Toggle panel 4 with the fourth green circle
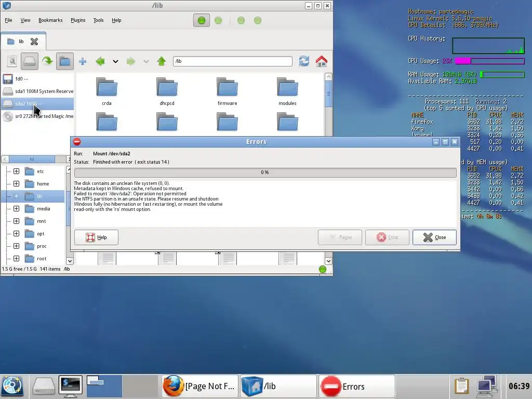The width and height of the screenshot is (532, 399). pyautogui.click(x=258, y=20)
